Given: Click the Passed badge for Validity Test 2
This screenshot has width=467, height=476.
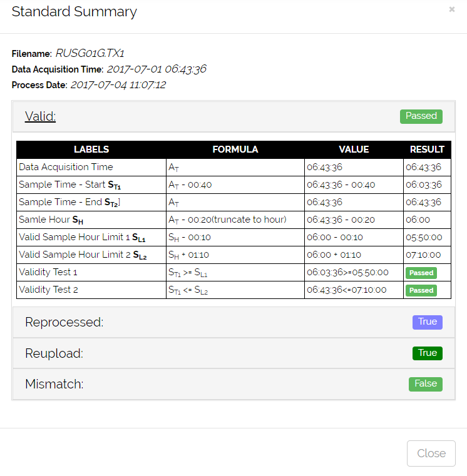Looking at the screenshot, I should pyautogui.click(x=421, y=290).
